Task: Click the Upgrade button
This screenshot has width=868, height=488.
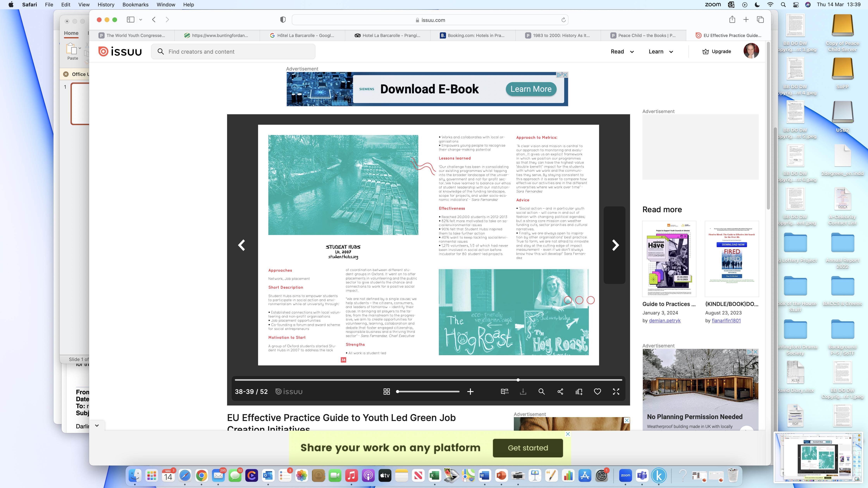Action: click(716, 52)
